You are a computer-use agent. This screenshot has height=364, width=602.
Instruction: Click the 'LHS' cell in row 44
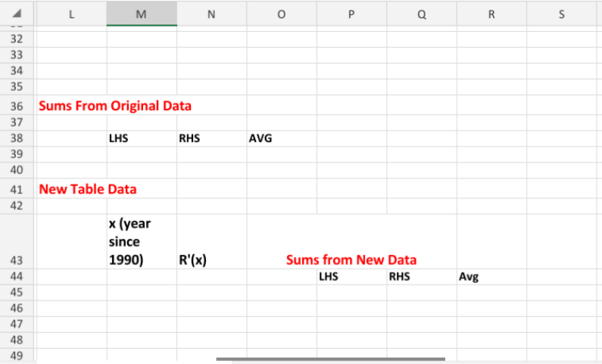tap(351, 276)
